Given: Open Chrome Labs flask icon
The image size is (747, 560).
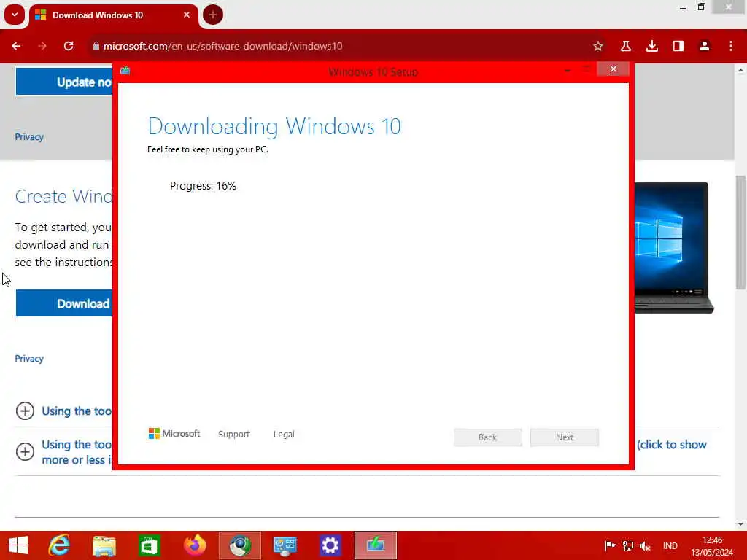Looking at the screenshot, I should point(625,46).
